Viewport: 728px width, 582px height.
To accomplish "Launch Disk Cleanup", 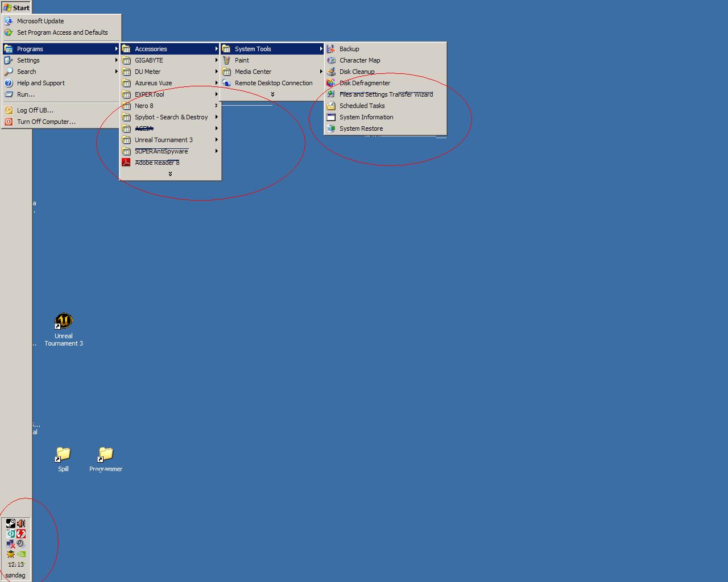I will [x=385, y=72].
